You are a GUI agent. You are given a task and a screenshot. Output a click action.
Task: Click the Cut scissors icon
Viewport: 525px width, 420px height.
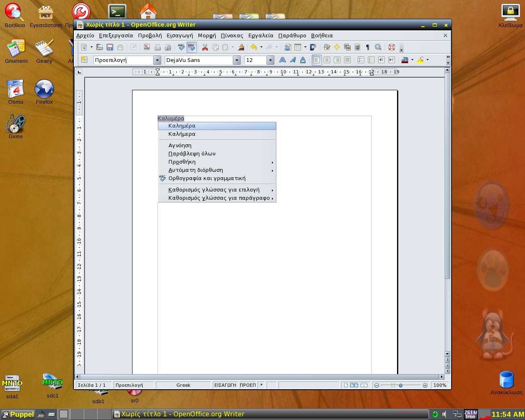click(x=205, y=47)
